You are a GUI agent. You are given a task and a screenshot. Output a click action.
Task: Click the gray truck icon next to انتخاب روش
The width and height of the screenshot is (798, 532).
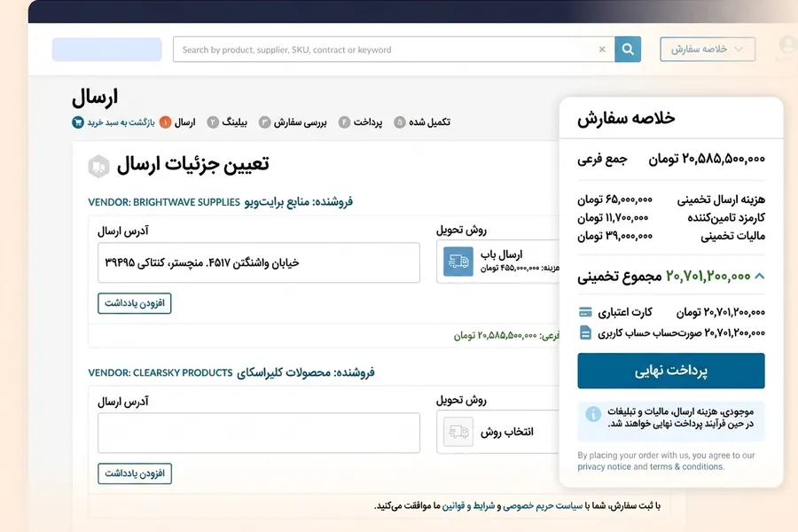pos(458,432)
